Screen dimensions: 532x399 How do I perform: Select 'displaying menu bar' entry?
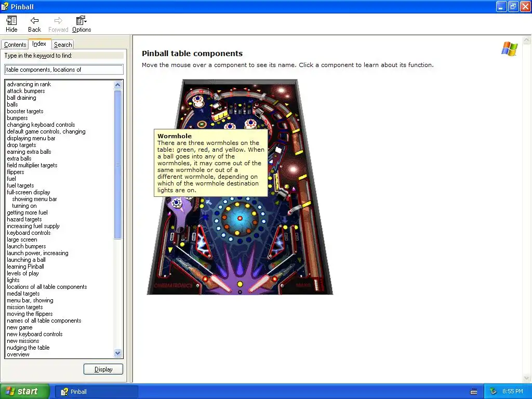31,138
